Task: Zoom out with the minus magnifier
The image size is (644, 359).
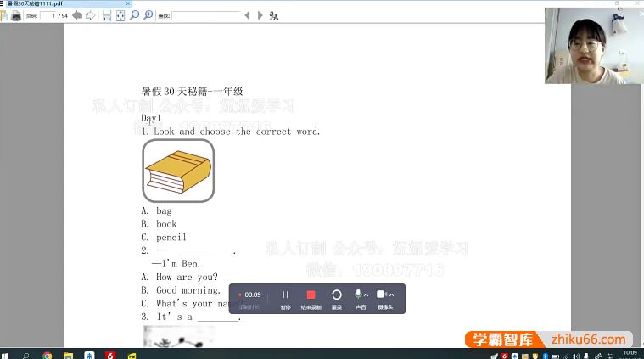Action: click(134, 15)
